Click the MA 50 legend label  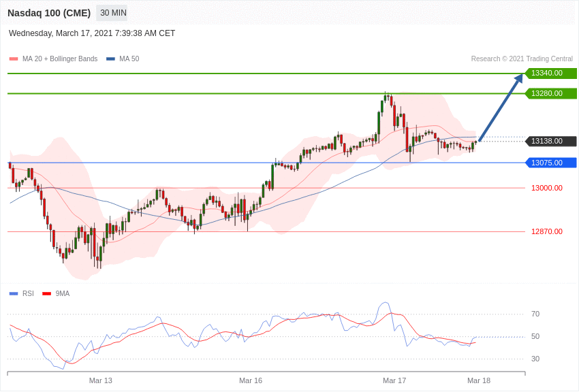(x=129, y=59)
